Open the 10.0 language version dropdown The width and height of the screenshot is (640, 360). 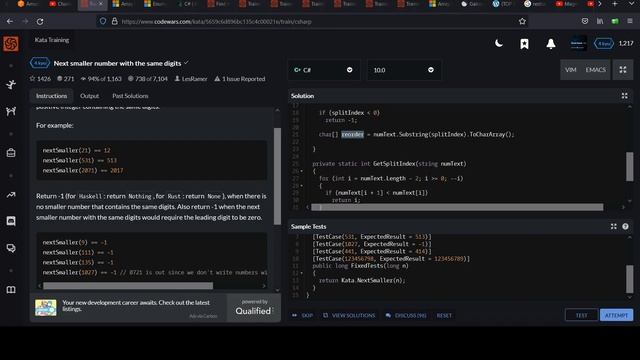tap(404, 70)
